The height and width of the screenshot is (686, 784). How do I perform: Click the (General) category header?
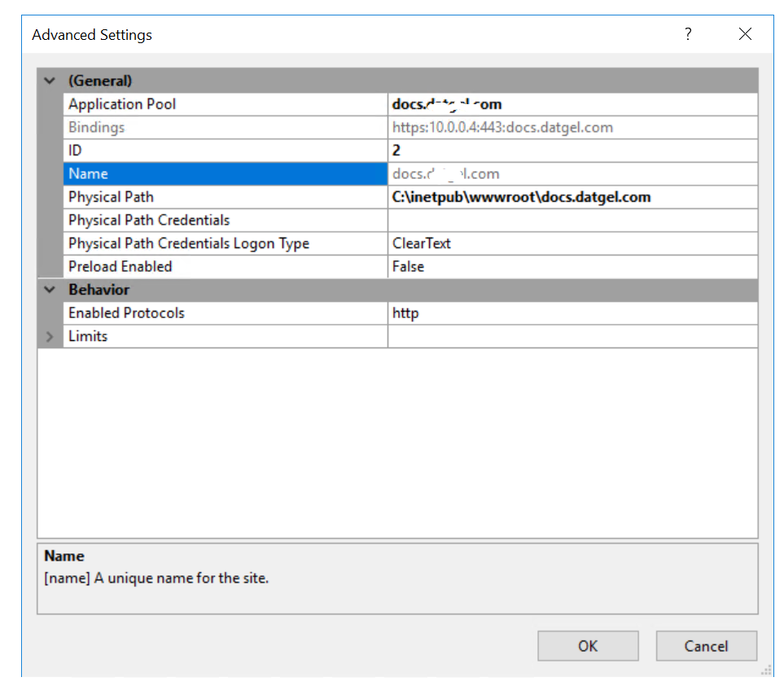coord(397,81)
